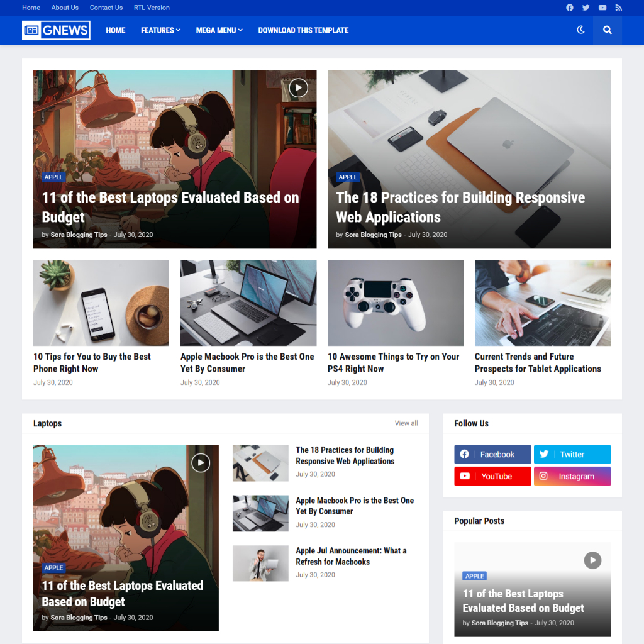
Task: Open the YouTube icon in top bar
Action: click(x=602, y=8)
